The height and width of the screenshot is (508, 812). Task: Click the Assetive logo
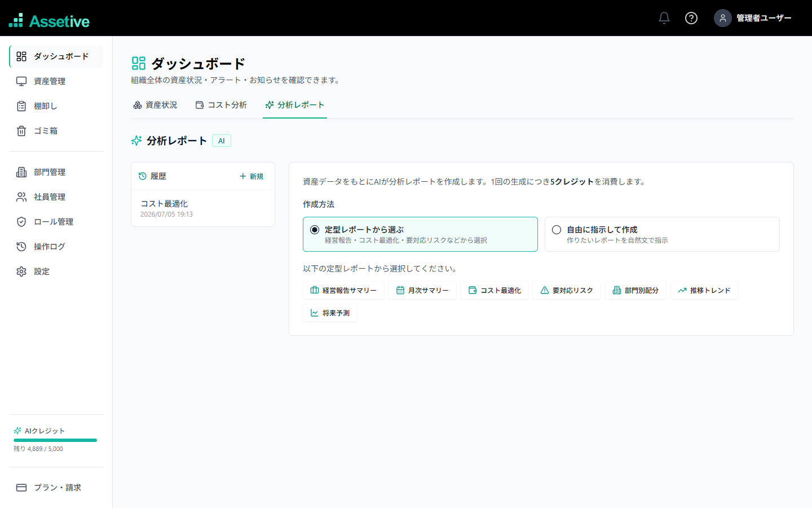[x=50, y=21]
